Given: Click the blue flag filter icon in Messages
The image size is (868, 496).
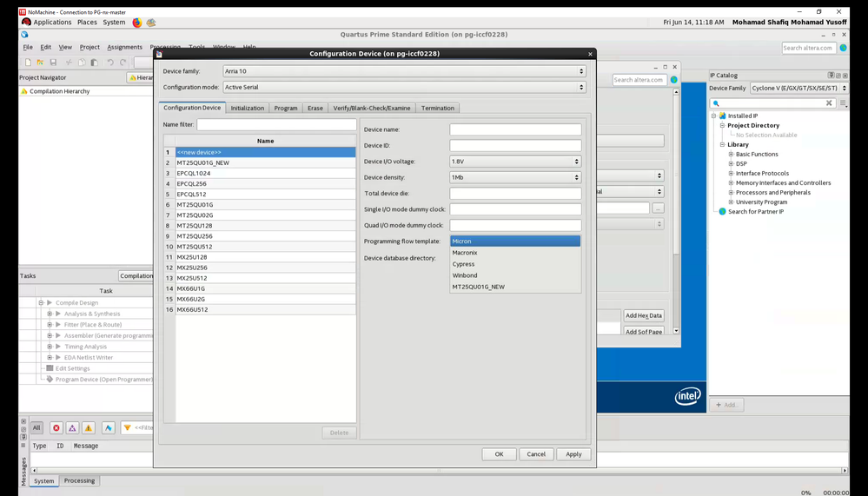Looking at the screenshot, I should click(108, 428).
